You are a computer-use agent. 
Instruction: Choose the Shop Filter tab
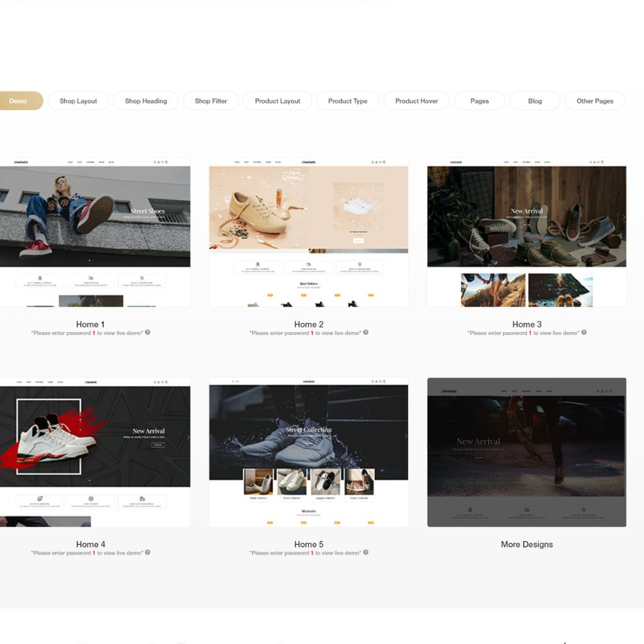pyautogui.click(x=211, y=101)
